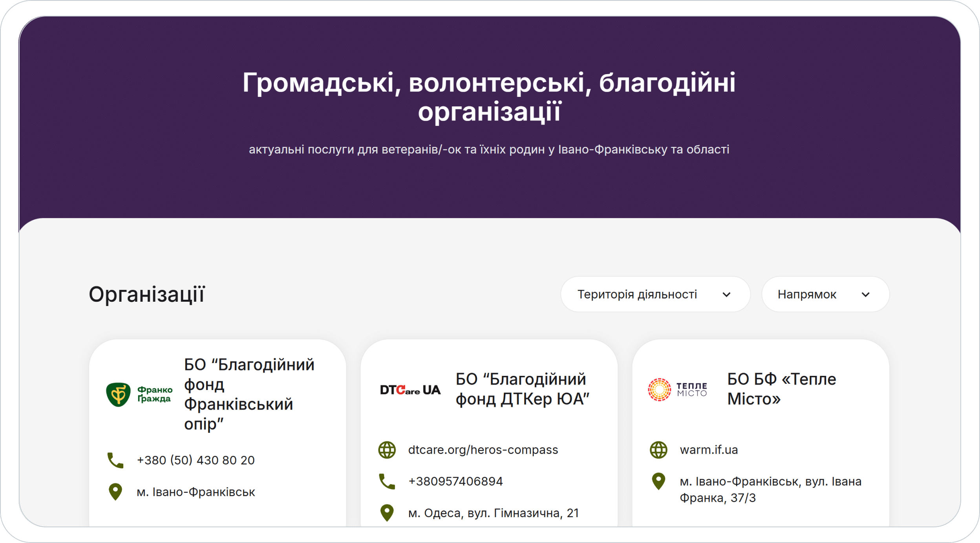
Task: Click the Франко Гражда logo
Action: point(139,394)
